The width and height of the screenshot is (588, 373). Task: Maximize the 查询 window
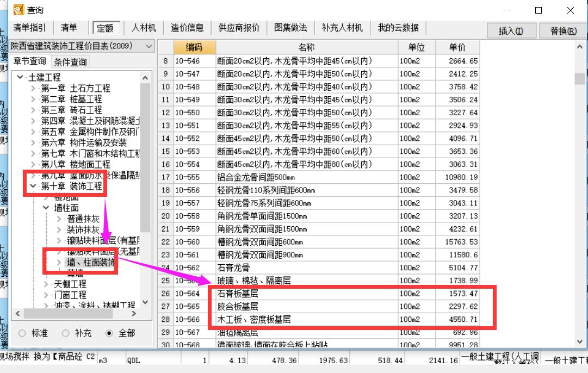539,10
